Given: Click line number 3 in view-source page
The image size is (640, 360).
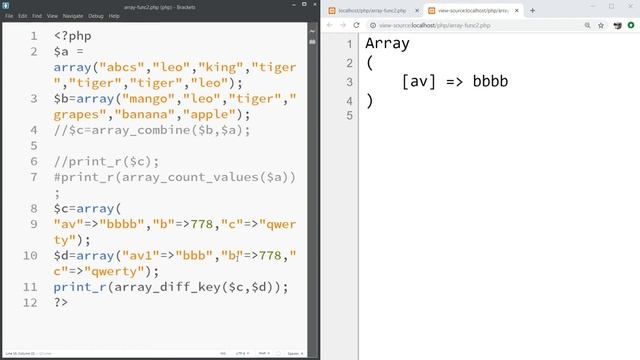Looking at the screenshot, I should click(349, 82).
